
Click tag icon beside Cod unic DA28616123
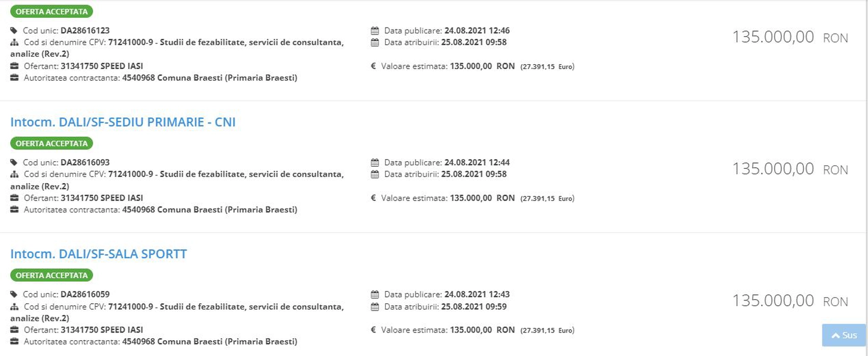[x=14, y=31]
